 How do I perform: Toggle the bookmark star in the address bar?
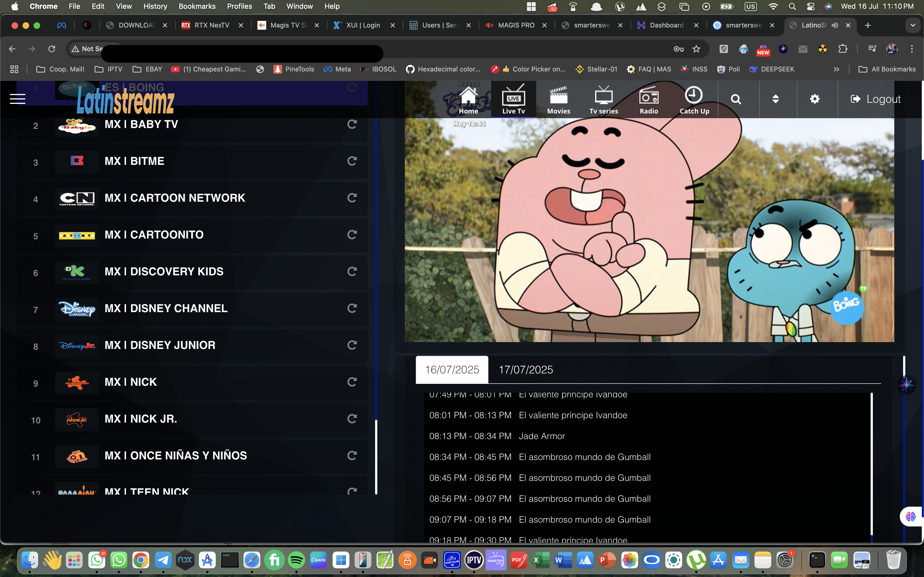tap(696, 49)
